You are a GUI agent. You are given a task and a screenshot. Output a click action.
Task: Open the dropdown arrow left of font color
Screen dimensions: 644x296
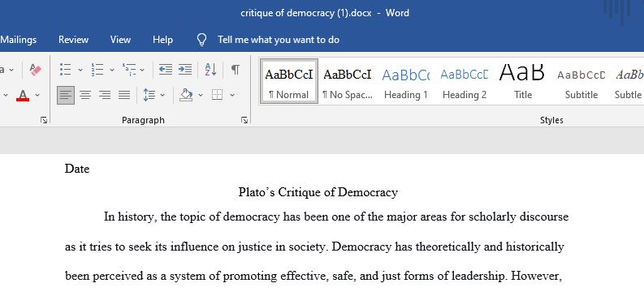[x=6, y=95]
